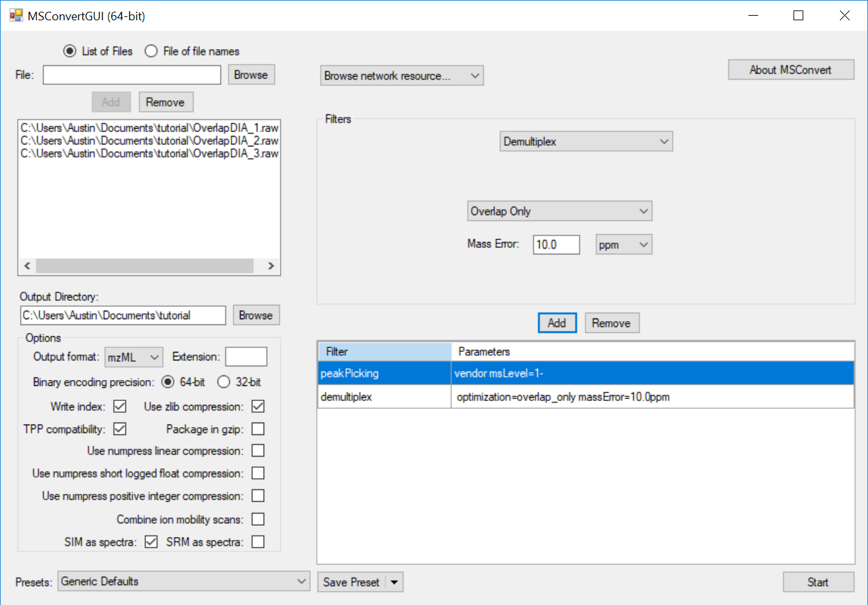Click the Save Preset dropdown arrow
The width and height of the screenshot is (868, 605).
coord(394,582)
